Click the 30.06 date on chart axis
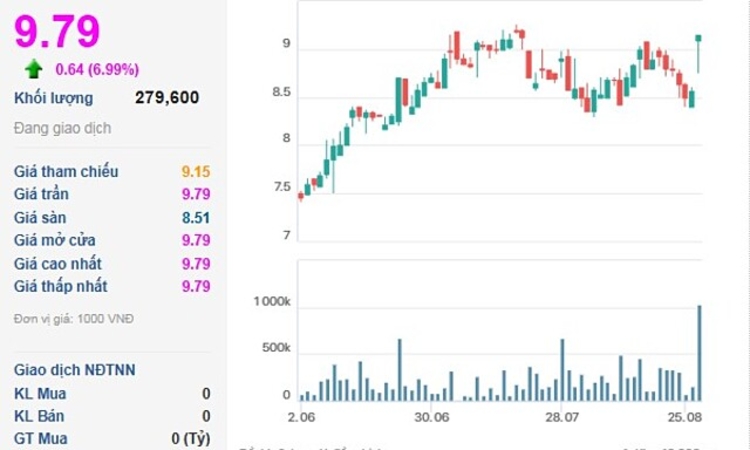 tap(432, 416)
